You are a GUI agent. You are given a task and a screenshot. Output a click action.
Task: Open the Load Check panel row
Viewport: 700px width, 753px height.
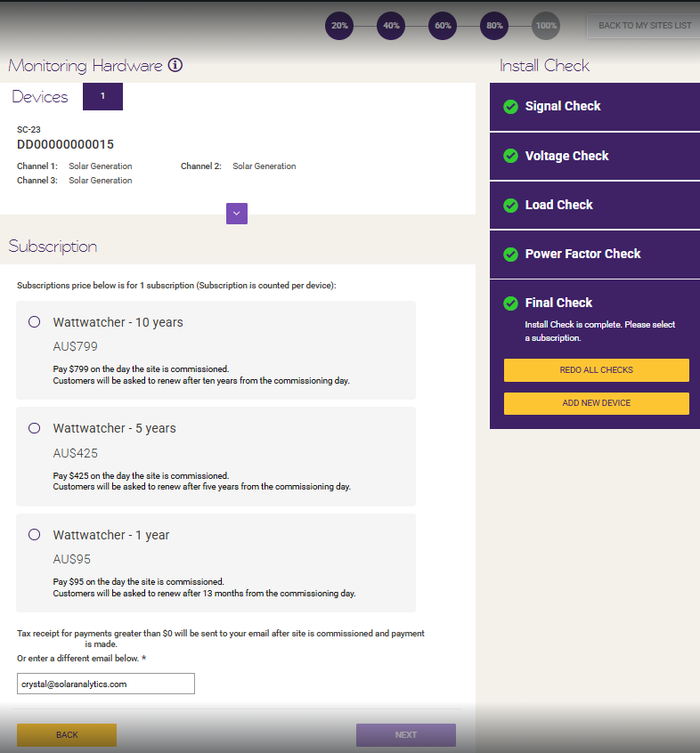(595, 205)
